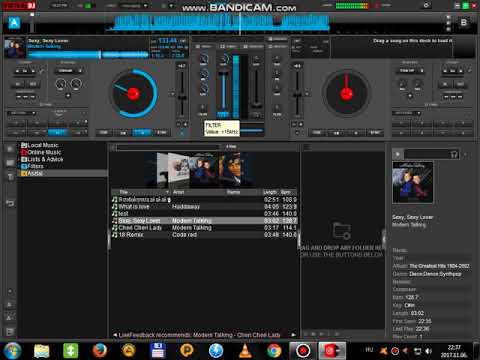Select Lists & Advice folder
Viewport: 480px width, 360px height.
click(x=42, y=159)
